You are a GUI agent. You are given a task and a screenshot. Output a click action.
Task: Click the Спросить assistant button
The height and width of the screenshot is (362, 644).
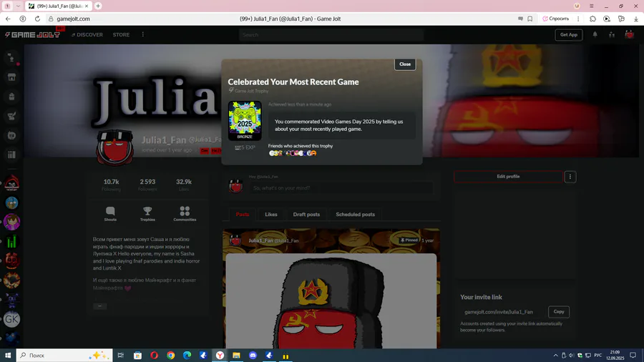pos(556,19)
